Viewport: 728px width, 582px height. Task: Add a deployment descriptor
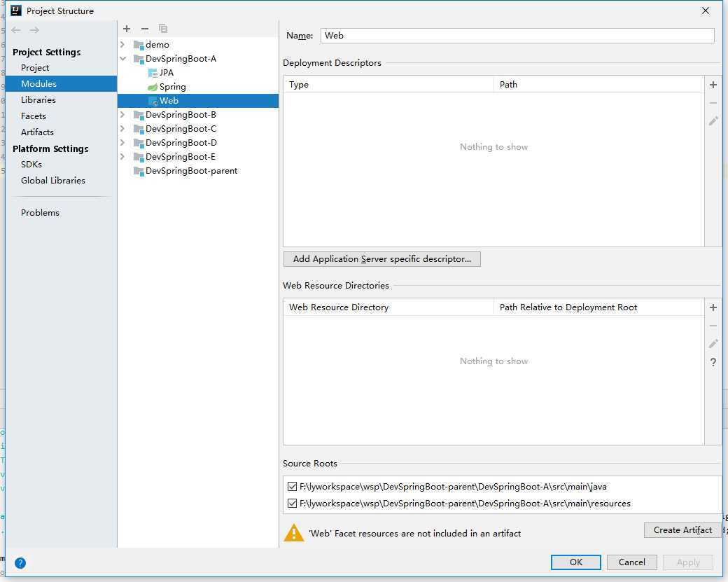click(713, 85)
